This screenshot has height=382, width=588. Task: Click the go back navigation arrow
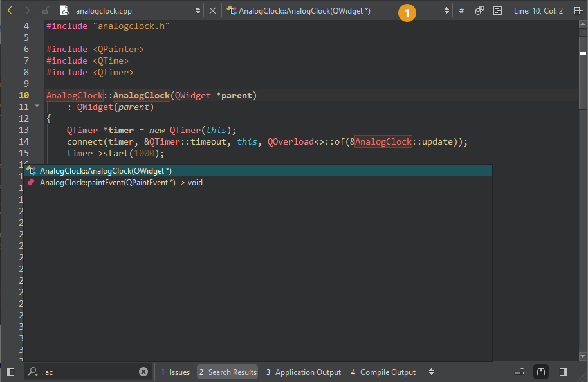point(10,11)
